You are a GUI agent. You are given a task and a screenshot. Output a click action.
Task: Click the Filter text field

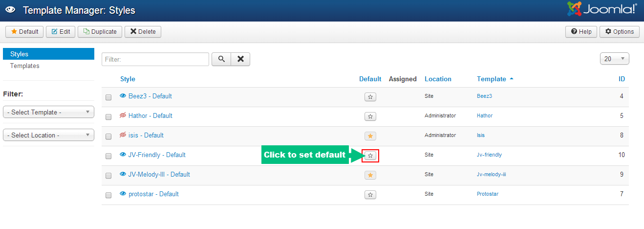click(x=155, y=59)
